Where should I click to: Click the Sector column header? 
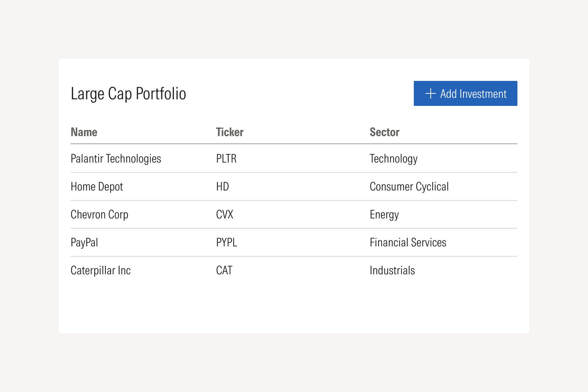[384, 132]
